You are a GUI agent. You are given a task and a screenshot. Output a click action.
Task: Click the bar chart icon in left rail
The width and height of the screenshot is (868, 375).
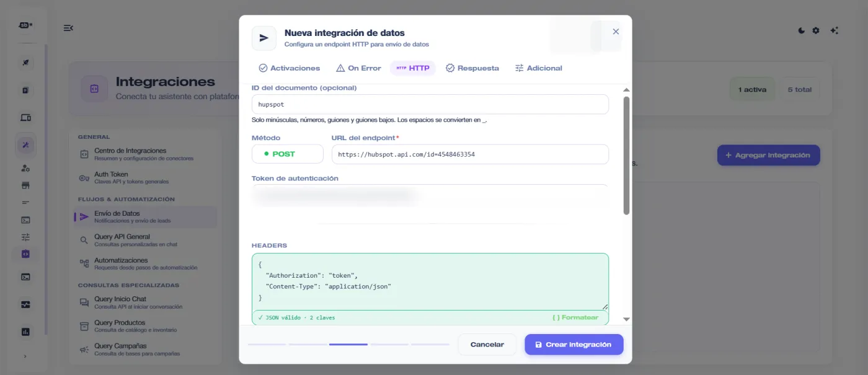(x=25, y=332)
